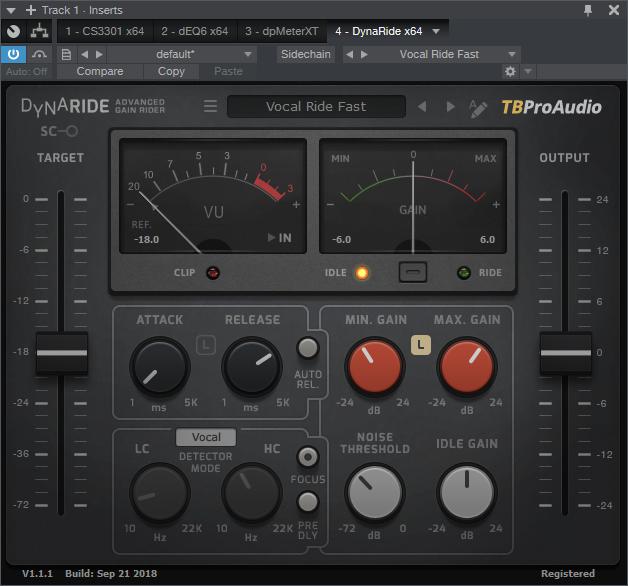Viewport: 628px width, 586px height.
Task: Open dropdown arrow beside DynaRide x64 tab
Action: point(436,31)
